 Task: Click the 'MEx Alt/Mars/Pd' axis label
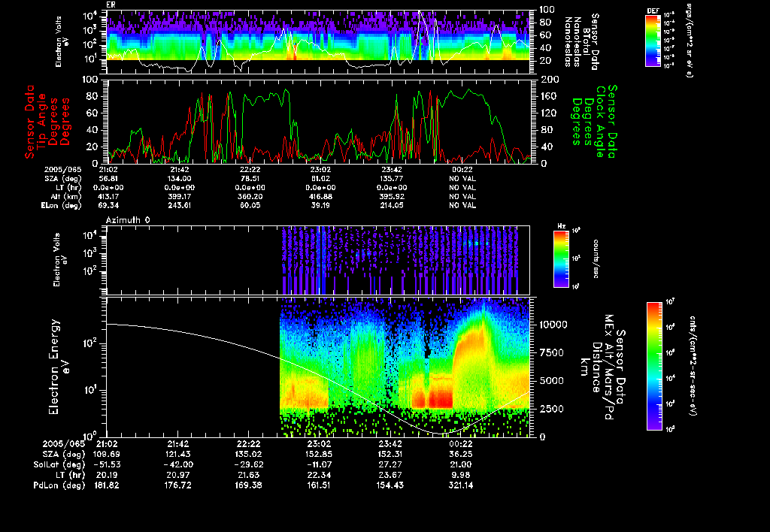pyautogui.click(x=609, y=367)
